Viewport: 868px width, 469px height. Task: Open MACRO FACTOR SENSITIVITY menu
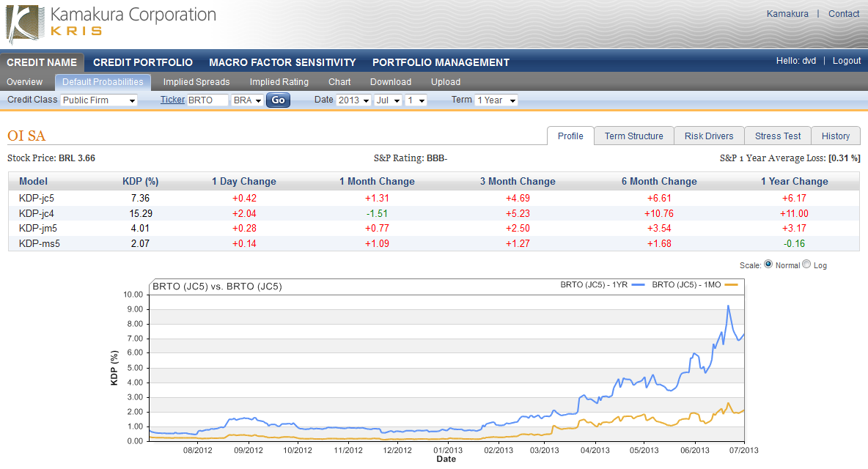click(282, 62)
